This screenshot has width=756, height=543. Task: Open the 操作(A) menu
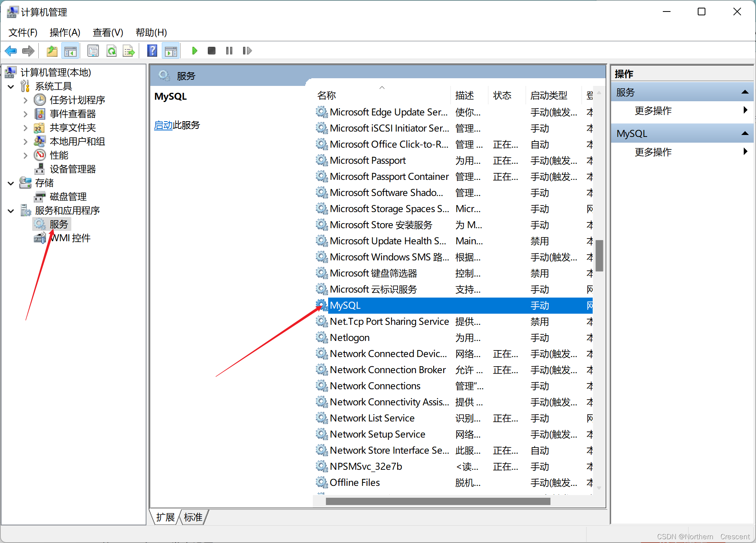pos(65,33)
